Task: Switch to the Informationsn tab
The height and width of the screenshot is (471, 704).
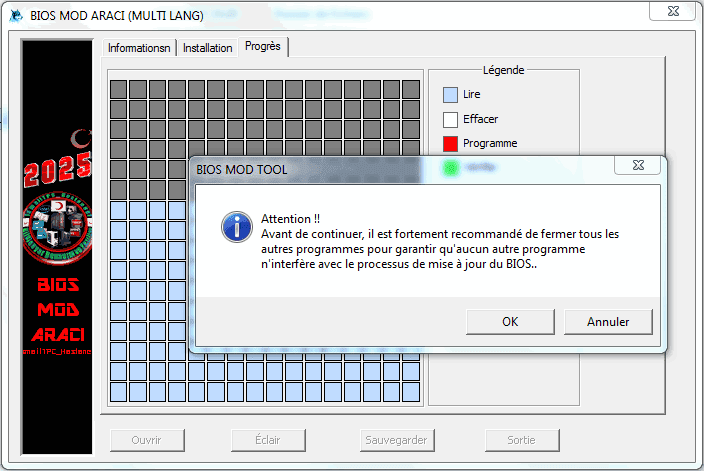Action: tap(139, 48)
